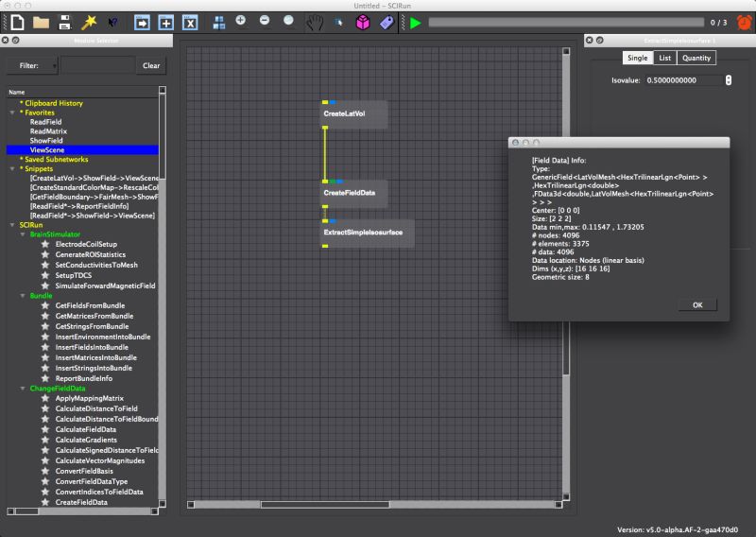Click the star icon beside GetFieldsFromBundle
Viewport: 756px width, 537px height.
coord(45,305)
